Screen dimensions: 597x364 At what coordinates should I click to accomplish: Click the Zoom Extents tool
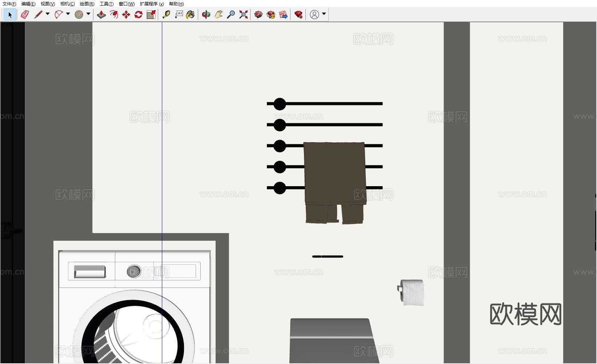coord(243,15)
